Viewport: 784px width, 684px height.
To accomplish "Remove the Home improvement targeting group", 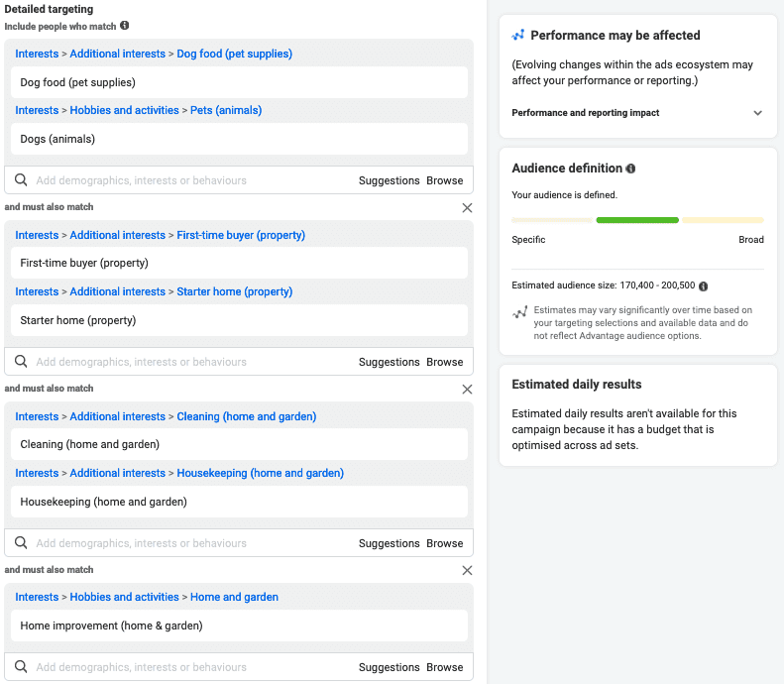I will pos(468,571).
